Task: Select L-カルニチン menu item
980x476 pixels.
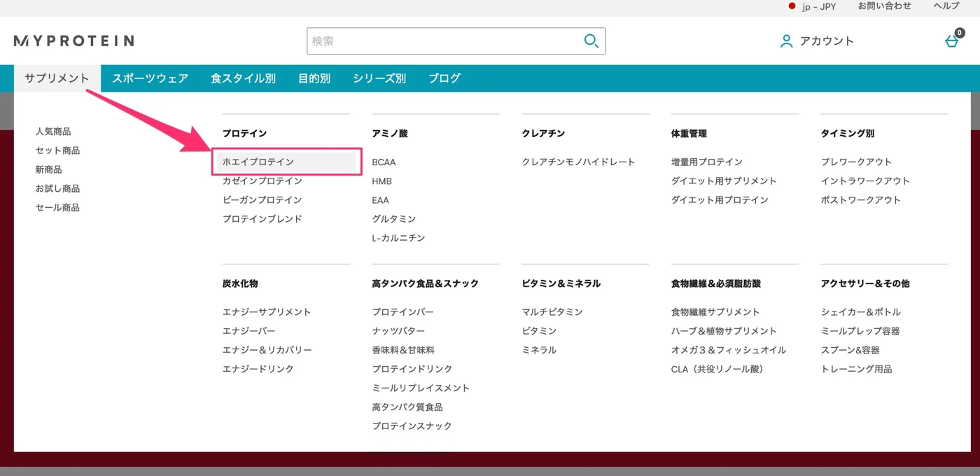Action: point(399,237)
